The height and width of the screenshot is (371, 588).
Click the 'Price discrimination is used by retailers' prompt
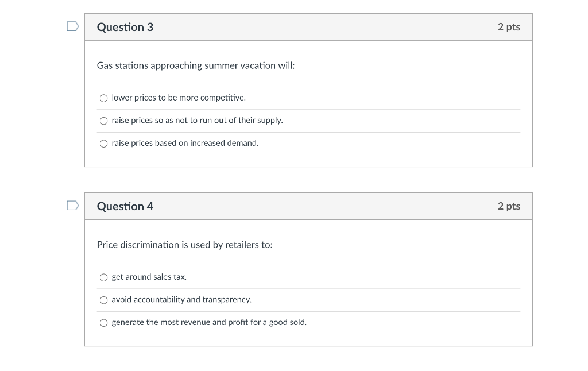[x=184, y=245]
